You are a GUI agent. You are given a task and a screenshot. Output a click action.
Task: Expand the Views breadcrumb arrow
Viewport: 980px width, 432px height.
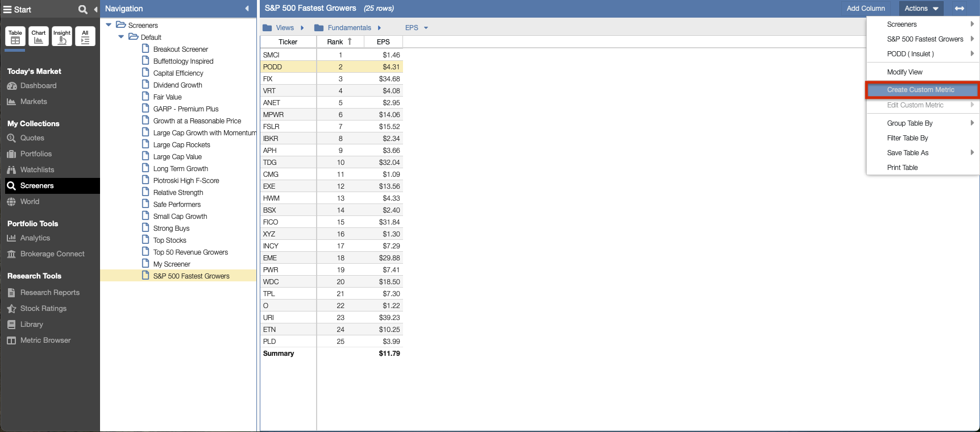(302, 28)
